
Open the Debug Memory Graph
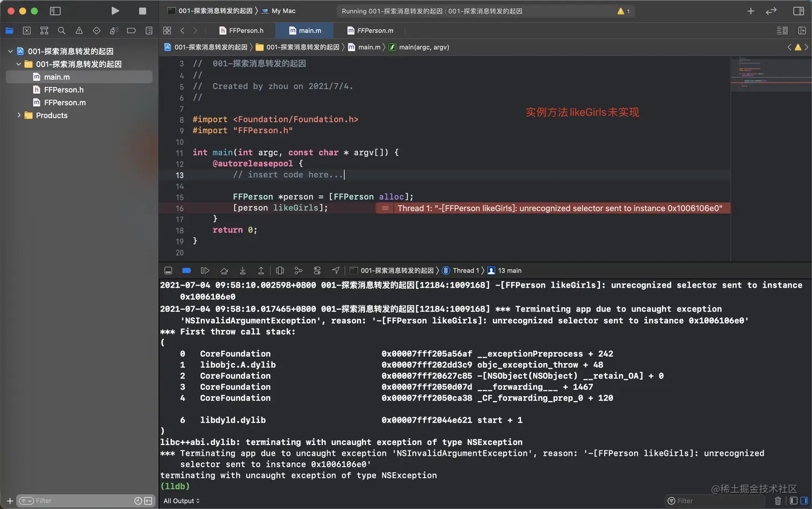point(299,271)
